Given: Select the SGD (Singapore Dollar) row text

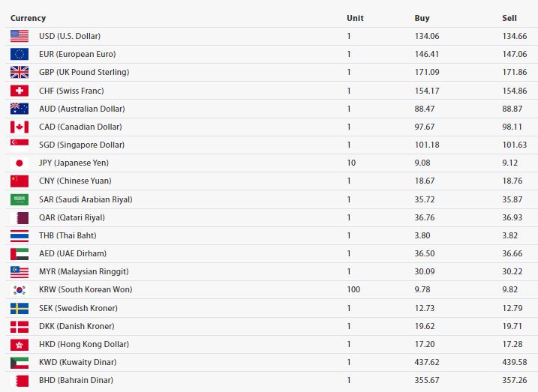Looking at the screenshot, I should (82, 145).
